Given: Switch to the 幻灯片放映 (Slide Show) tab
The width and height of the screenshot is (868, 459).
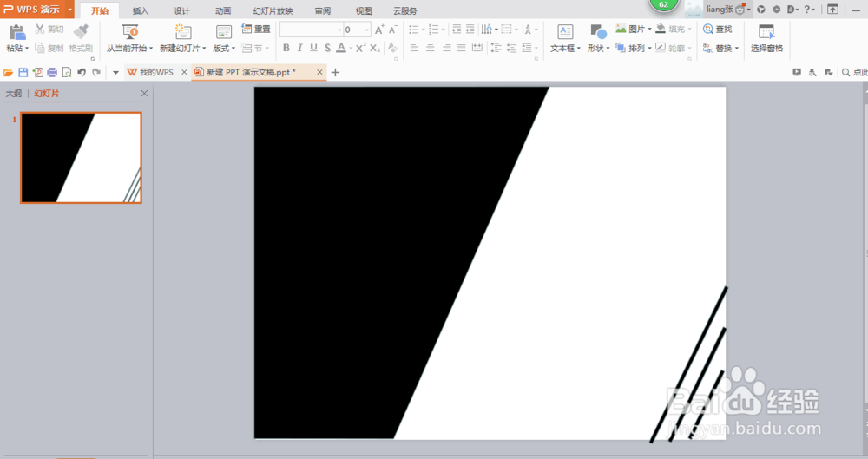Looking at the screenshot, I should coord(273,11).
